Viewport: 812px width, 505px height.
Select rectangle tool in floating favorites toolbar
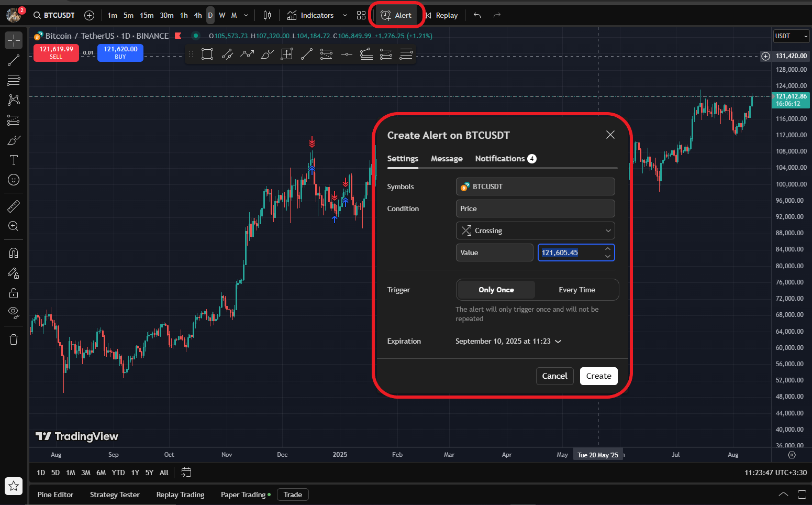[x=207, y=54]
